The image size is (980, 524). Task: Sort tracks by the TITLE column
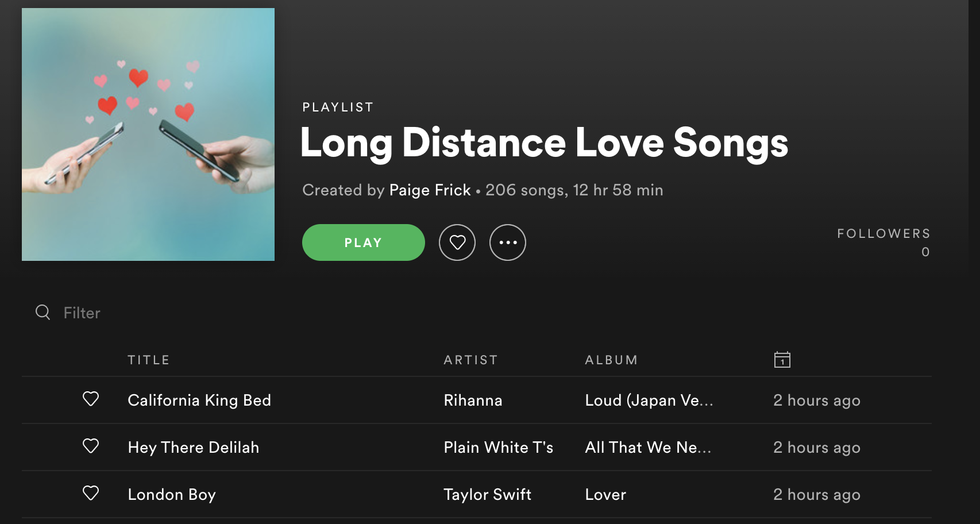[149, 360]
